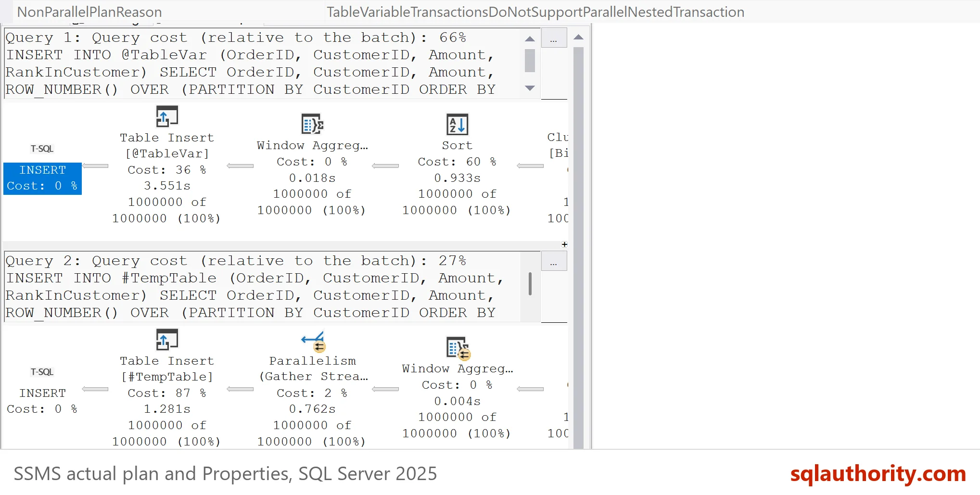Click the Parallelism Gather Streams operator icon

(x=313, y=341)
